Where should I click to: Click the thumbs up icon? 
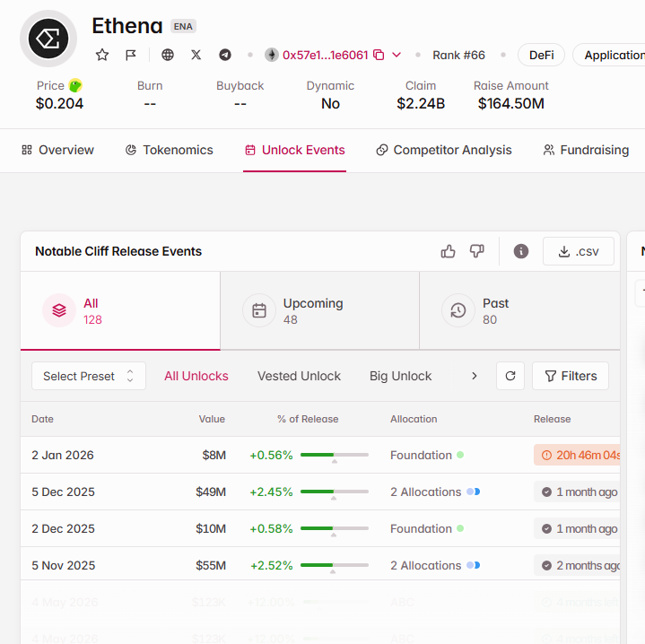448,251
